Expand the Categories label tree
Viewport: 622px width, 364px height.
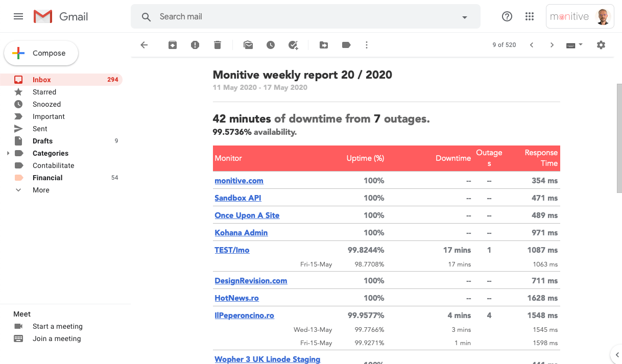coord(8,153)
